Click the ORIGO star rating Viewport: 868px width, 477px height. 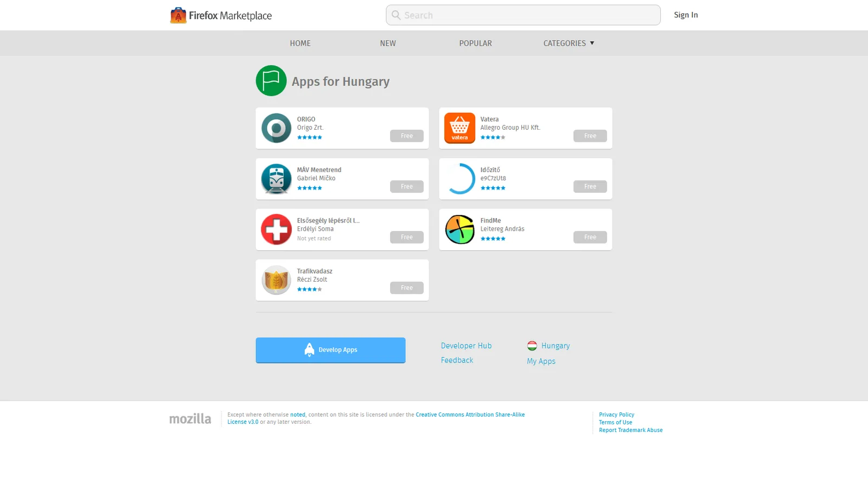[x=309, y=137]
